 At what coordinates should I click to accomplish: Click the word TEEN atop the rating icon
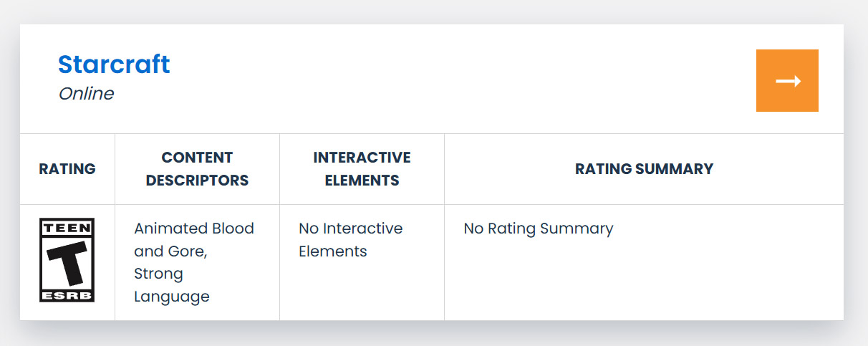(67, 228)
